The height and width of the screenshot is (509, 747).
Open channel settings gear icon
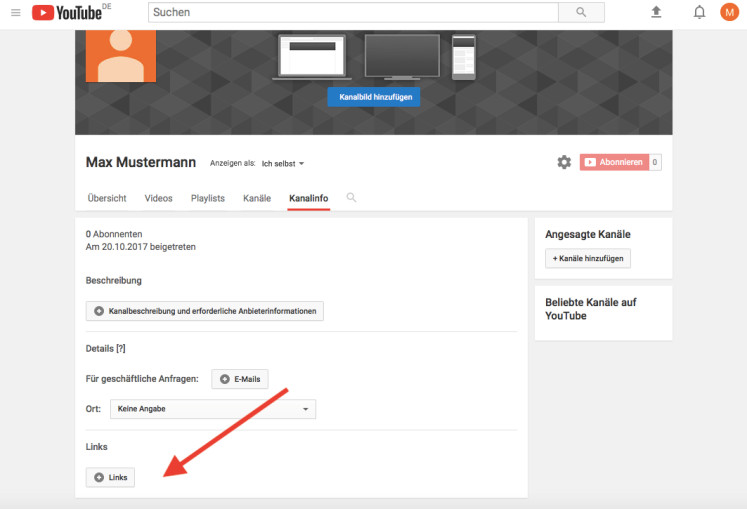pyautogui.click(x=564, y=162)
